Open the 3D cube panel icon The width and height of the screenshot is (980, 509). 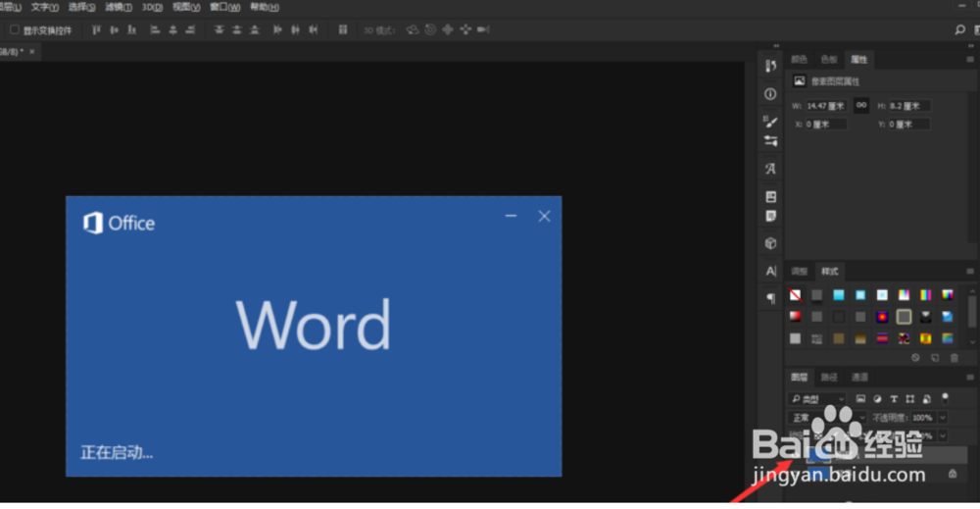pyautogui.click(x=770, y=243)
